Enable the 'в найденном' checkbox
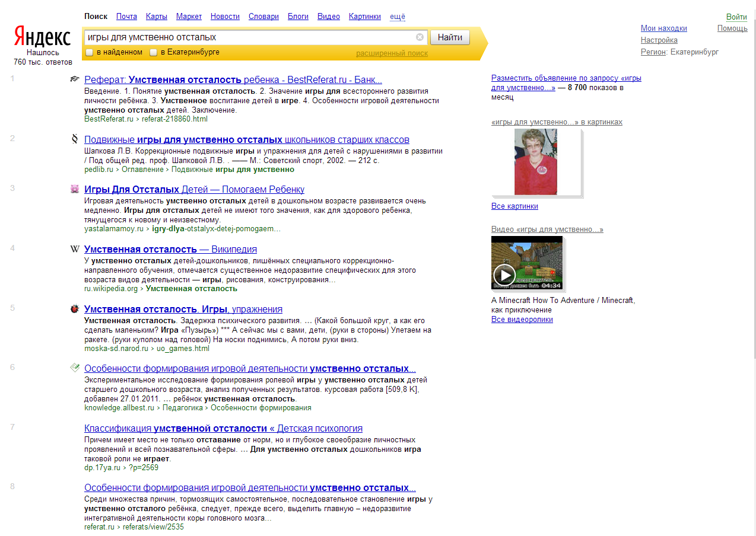 (x=89, y=52)
